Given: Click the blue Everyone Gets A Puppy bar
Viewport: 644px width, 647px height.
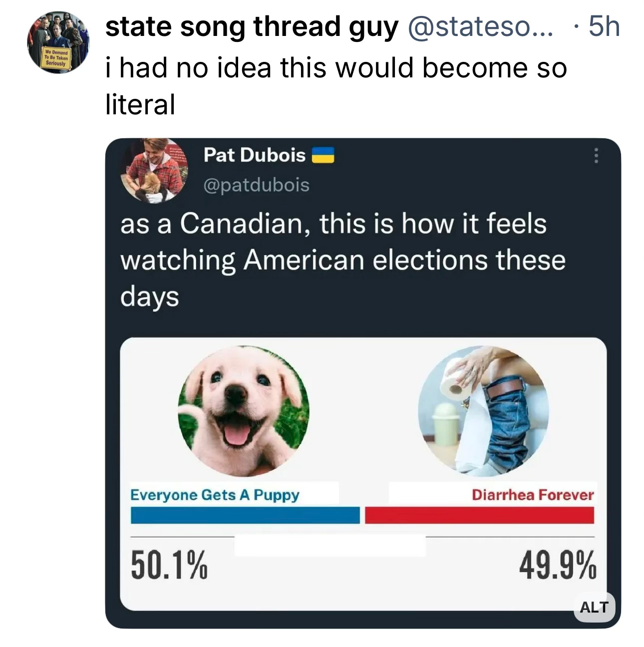Looking at the screenshot, I should pos(245,515).
